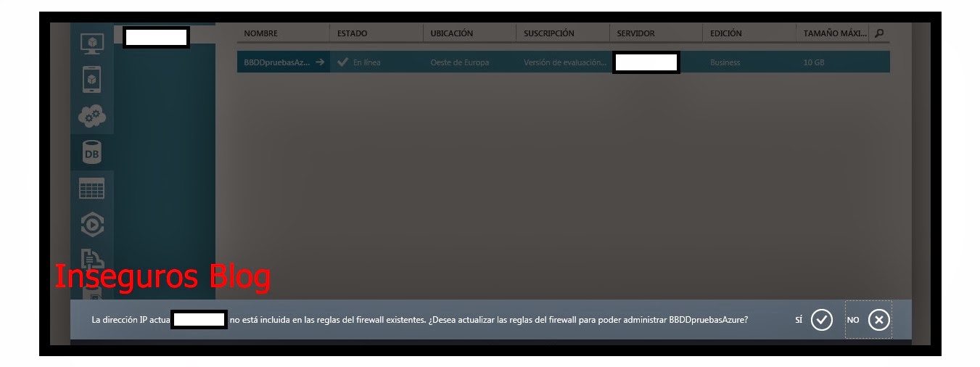Open Virtual Machines from the sidebar
The image size is (980, 367).
click(x=91, y=43)
